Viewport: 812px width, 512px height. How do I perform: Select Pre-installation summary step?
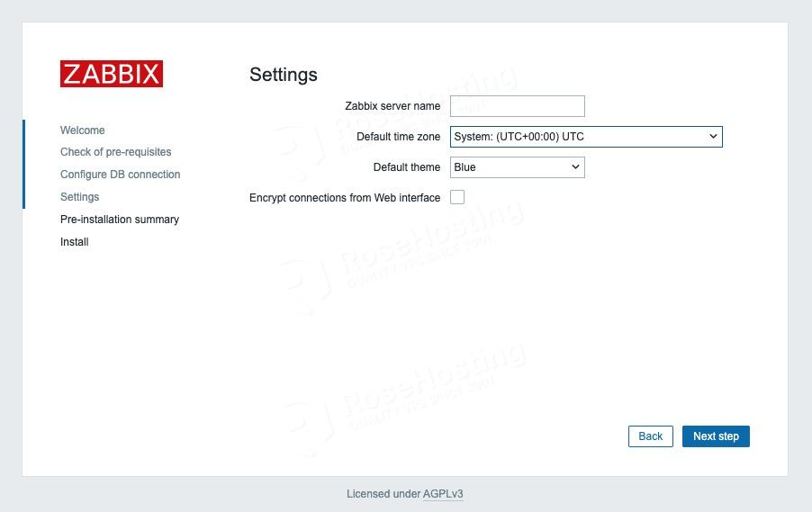120,220
